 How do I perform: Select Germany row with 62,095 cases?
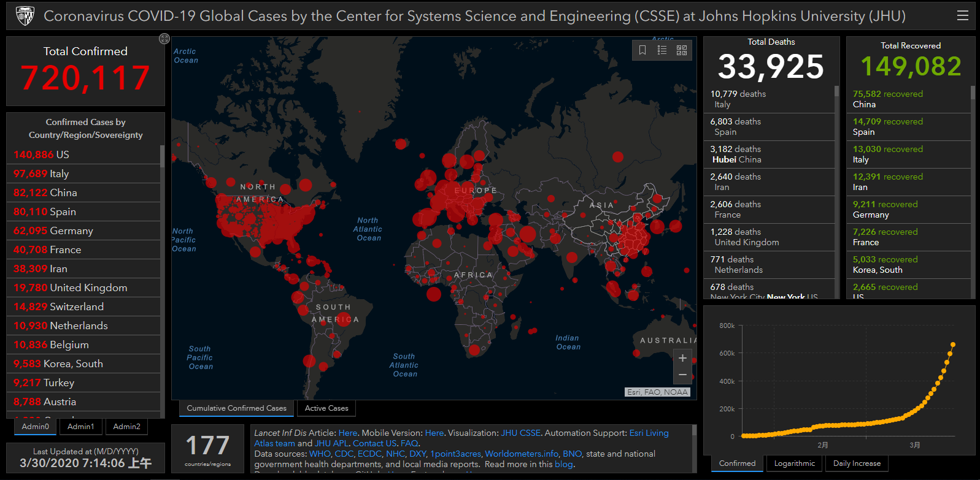[x=84, y=230]
